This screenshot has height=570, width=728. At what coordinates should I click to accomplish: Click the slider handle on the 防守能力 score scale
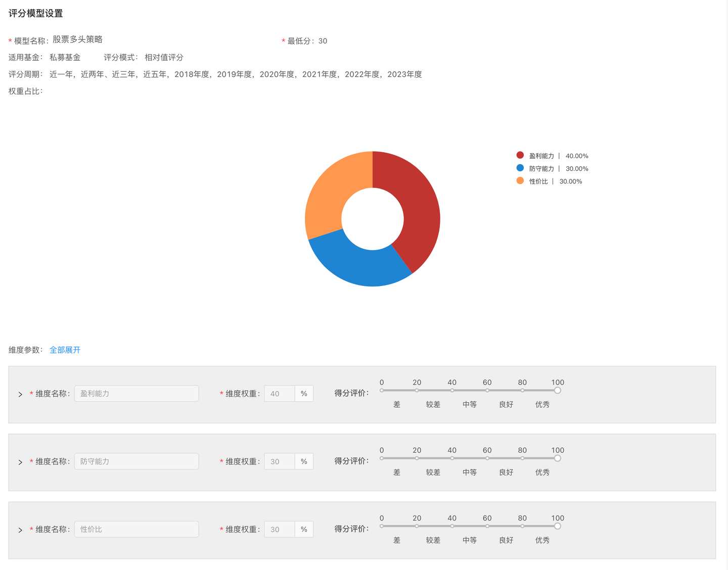tap(558, 458)
